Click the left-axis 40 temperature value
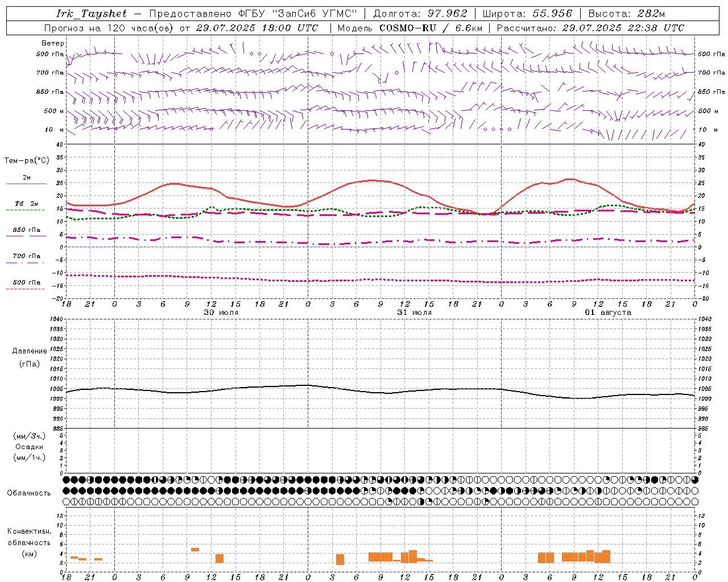This screenshot has height=582, width=728. pyautogui.click(x=59, y=145)
